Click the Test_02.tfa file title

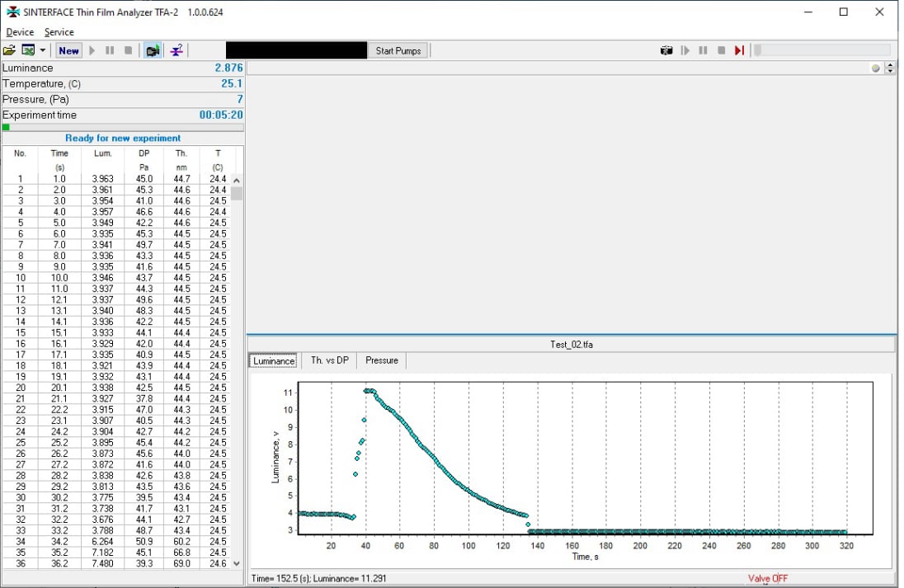(x=572, y=344)
